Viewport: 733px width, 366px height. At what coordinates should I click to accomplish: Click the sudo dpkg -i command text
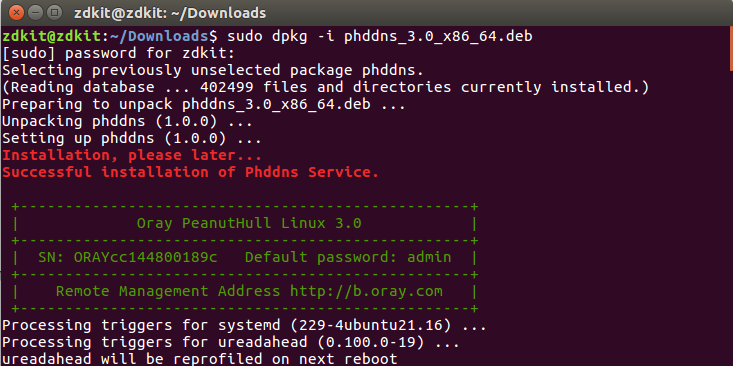[x=280, y=36]
